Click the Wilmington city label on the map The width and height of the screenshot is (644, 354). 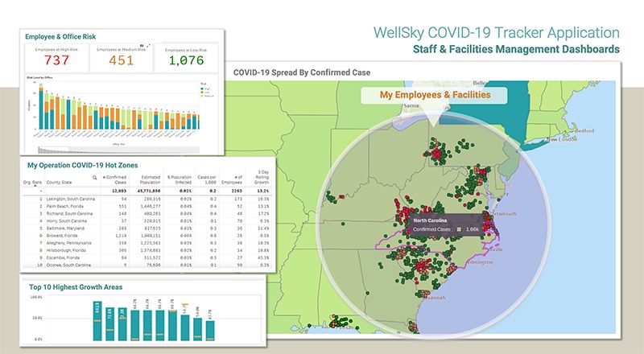pos(480,262)
